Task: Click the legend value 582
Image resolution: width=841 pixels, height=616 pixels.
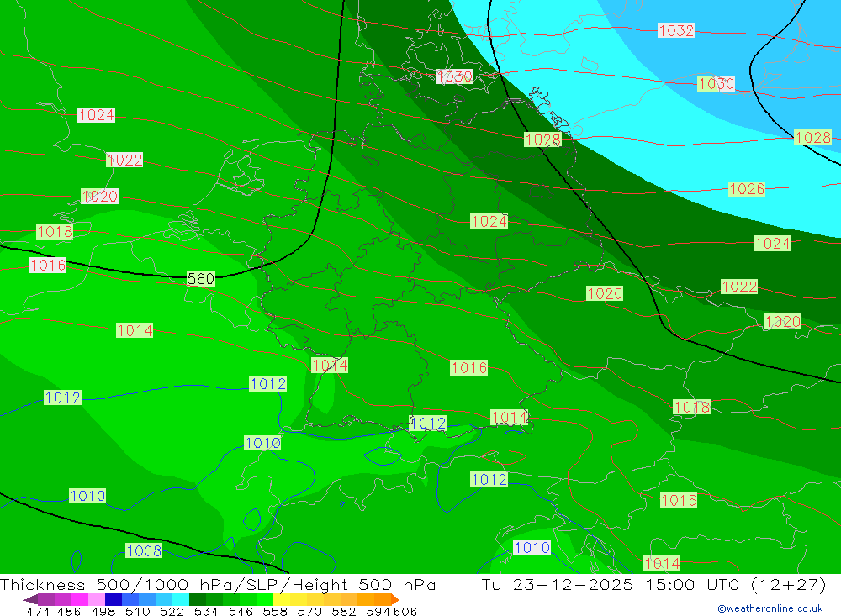Action: [344, 611]
